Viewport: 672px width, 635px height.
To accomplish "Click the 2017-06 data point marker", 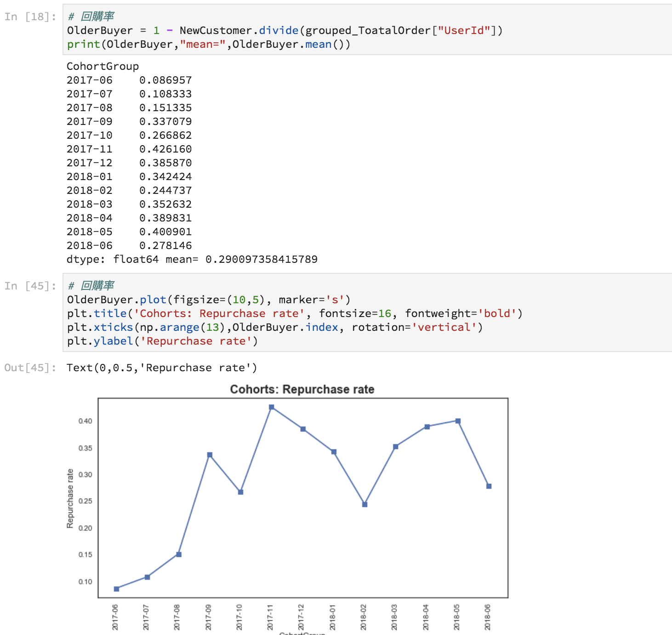I will tap(116, 589).
